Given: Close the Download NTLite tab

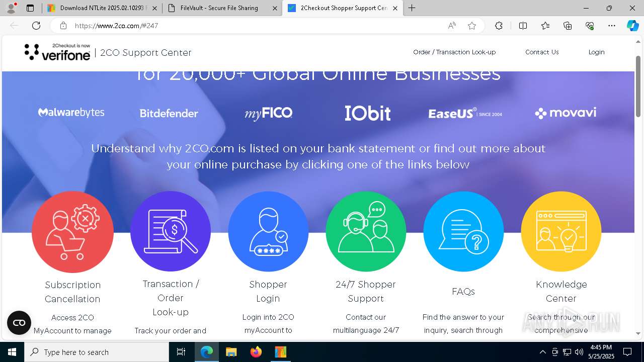Looking at the screenshot, I should click(154, 8).
